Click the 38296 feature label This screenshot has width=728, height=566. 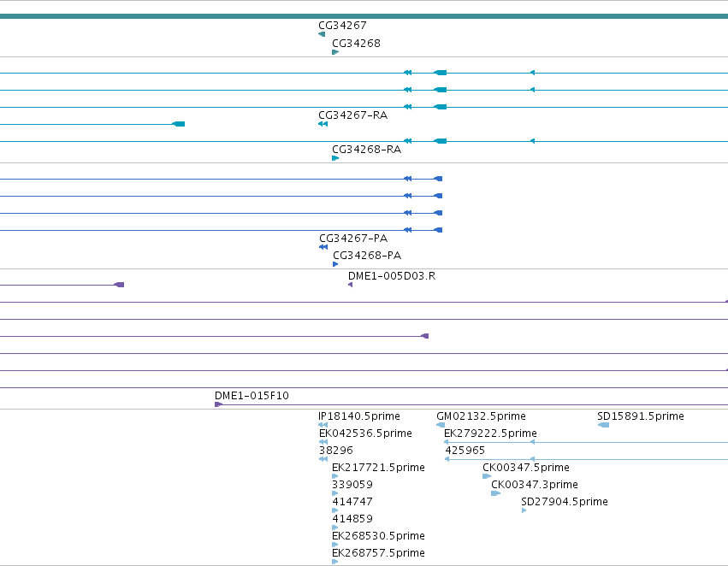pos(335,451)
